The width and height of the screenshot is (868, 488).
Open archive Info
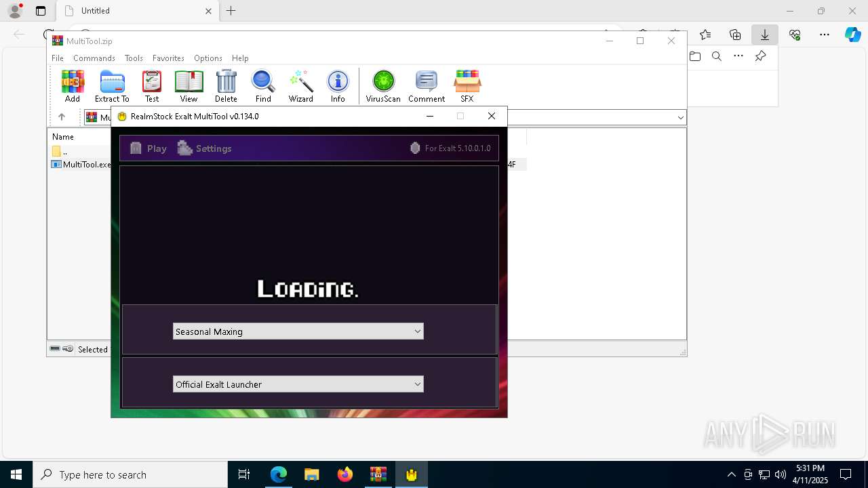(338, 86)
